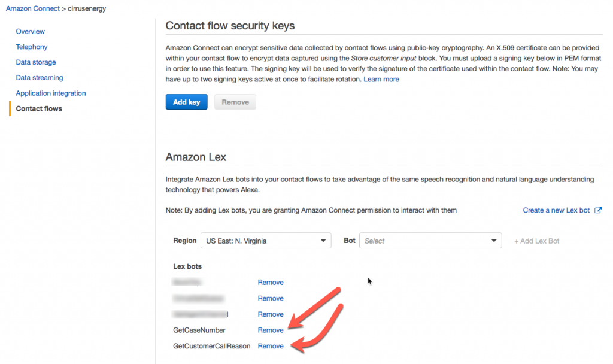Image resolution: width=613 pixels, height=364 pixels.
Task: Open Application integration page
Action: click(51, 93)
